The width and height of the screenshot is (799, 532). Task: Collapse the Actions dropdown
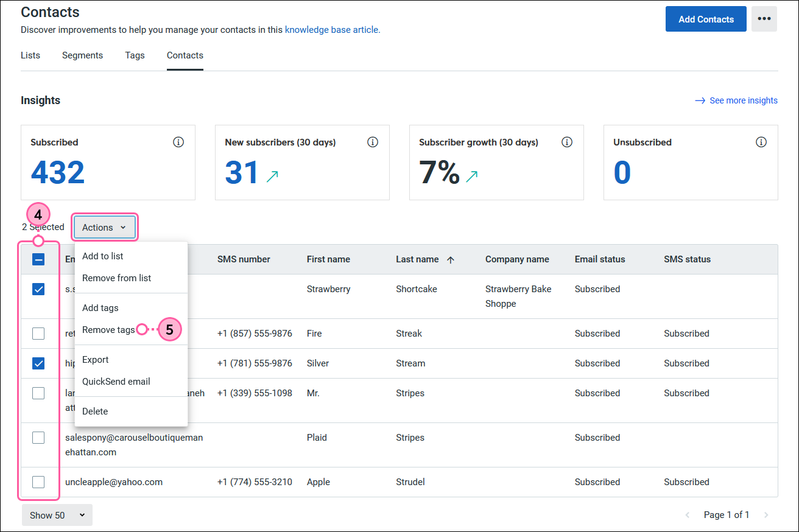(x=105, y=227)
